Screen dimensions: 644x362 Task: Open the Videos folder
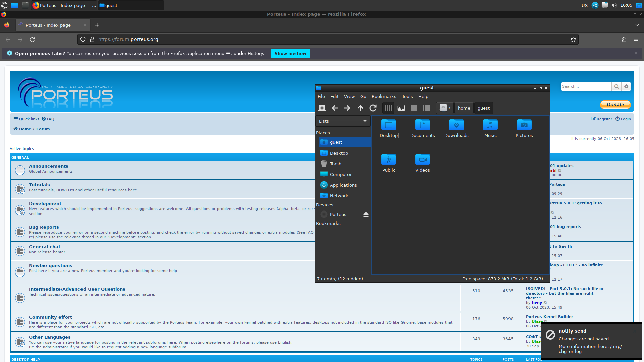pyautogui.click(x=423, y=163)
